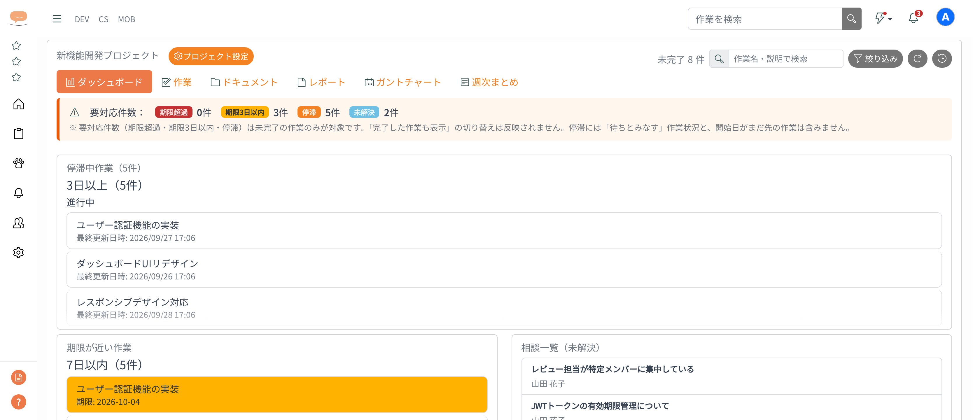The width and height of the screenshot is (980, 420).
Task: Open consultation レビュー担当が特定メンバーに集中している
Action: (731, 376)
